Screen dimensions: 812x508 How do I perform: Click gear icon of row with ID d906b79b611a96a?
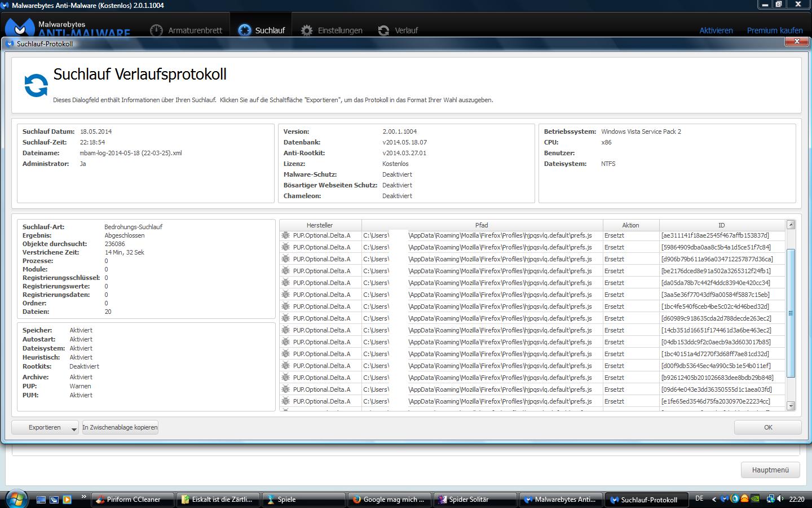click(x=285, y=259)
